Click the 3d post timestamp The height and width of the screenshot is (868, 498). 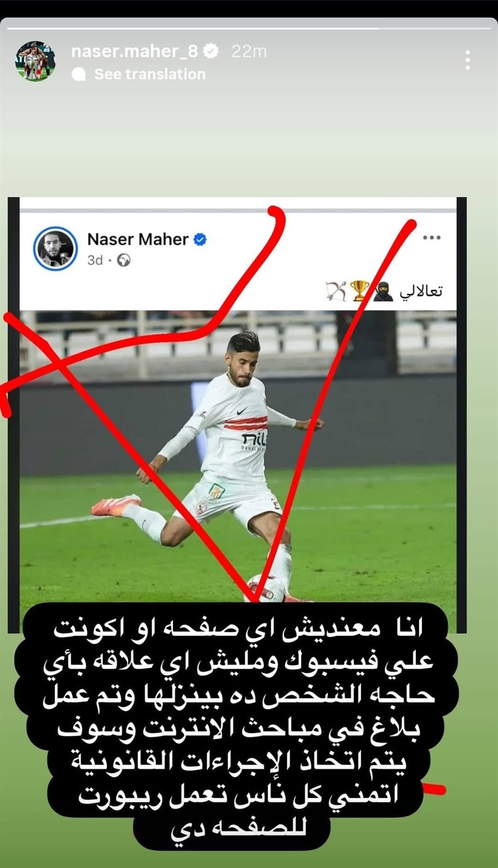(x=95, y=260)
